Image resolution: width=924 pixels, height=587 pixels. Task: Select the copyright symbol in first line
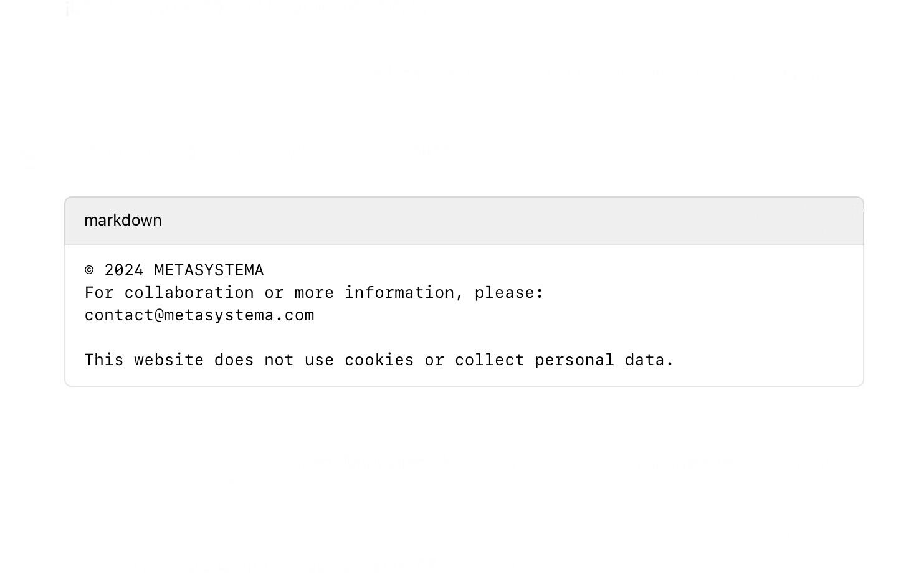click(x=90, y=270)
